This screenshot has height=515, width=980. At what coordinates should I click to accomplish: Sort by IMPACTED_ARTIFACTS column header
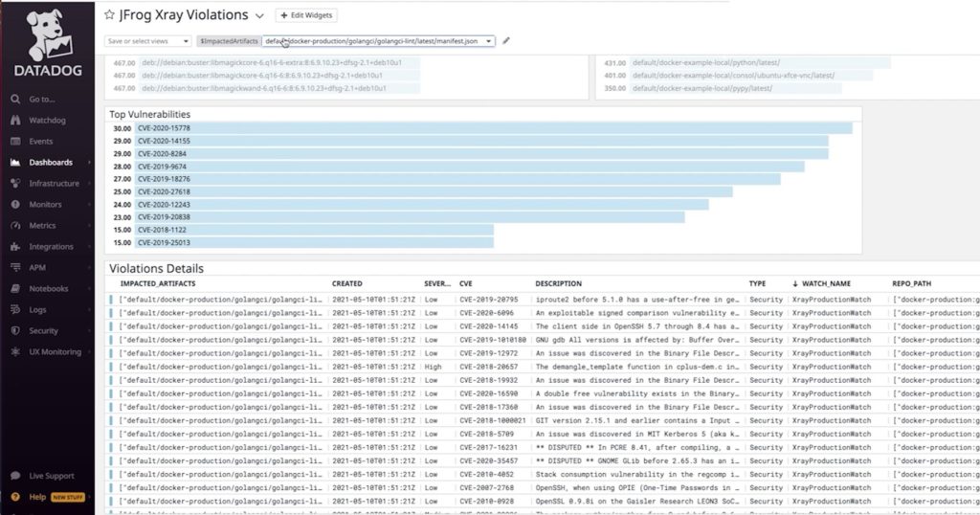(x=158, y=283)
